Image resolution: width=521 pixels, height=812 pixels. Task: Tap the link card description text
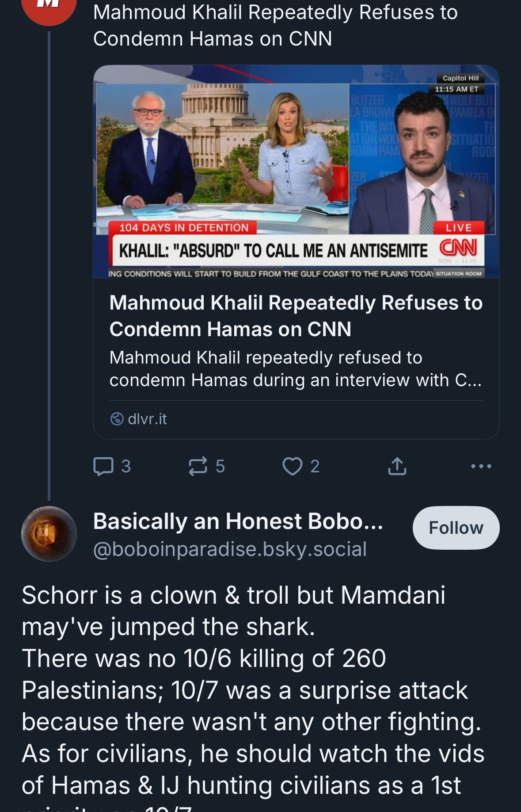click(295, 369)
